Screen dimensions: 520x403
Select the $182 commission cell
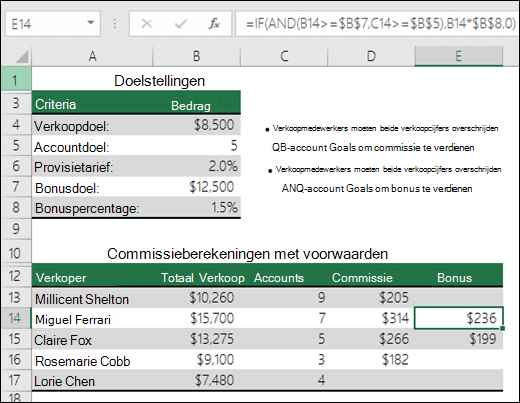point(371,360)
